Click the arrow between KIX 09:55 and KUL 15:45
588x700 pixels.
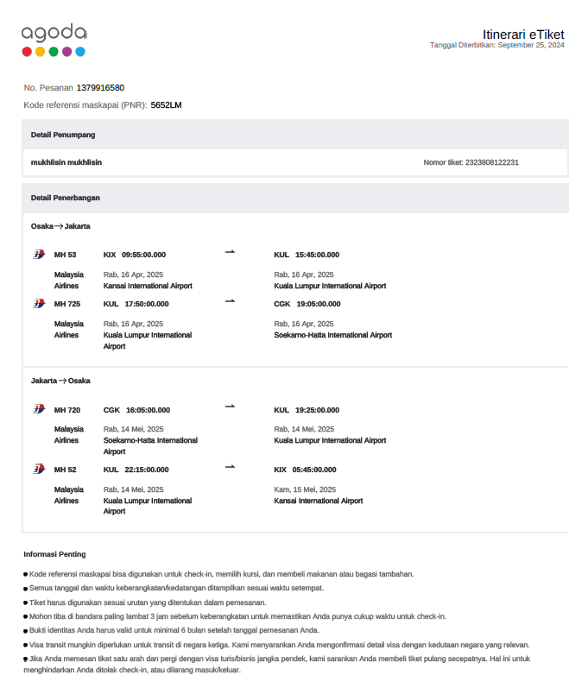click(230, 252)
